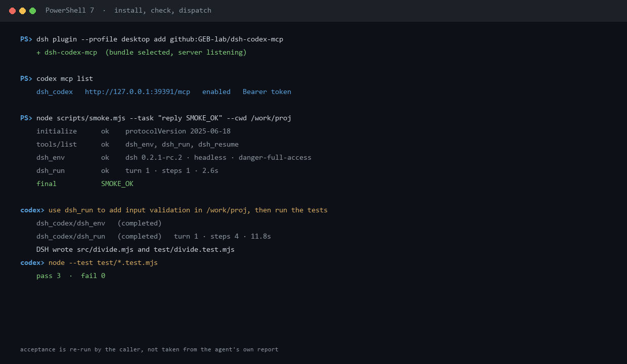Open the http://127.0.0.1:39391/mcp URL

coord(138,92)
